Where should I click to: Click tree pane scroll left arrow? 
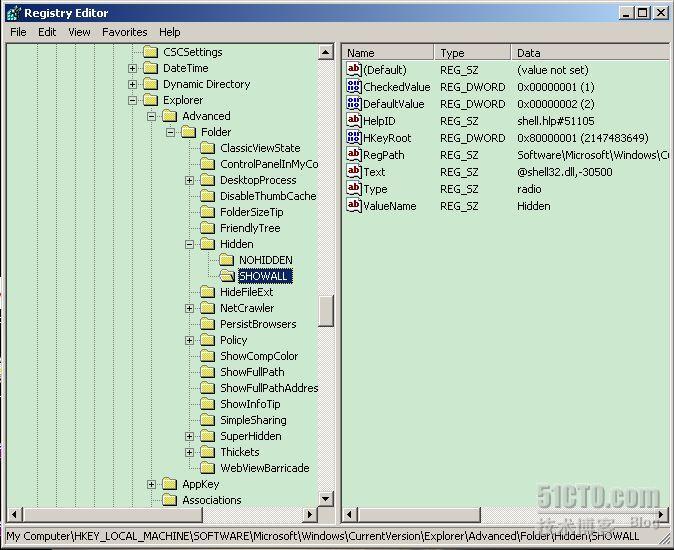coord(15,514)
